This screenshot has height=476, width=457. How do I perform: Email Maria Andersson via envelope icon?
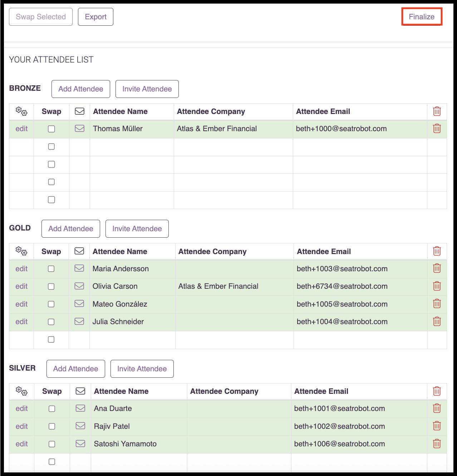click(79, 268)
